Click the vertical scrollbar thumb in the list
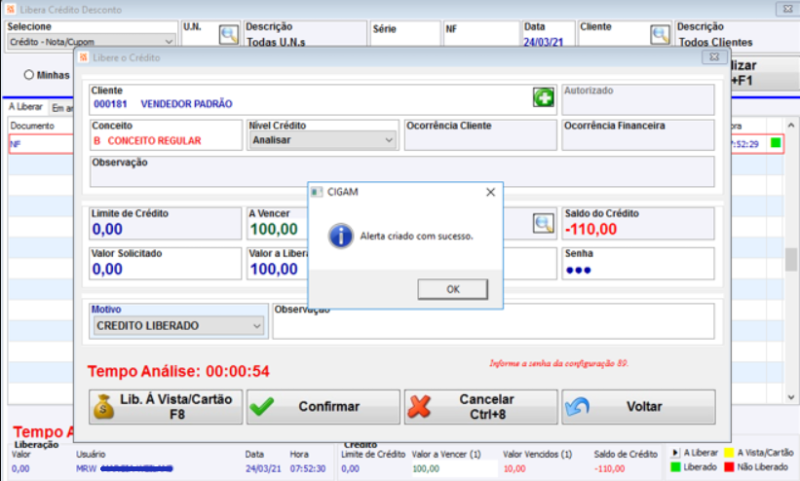Viewport: 800px width, 481px height. coord(791,260)
